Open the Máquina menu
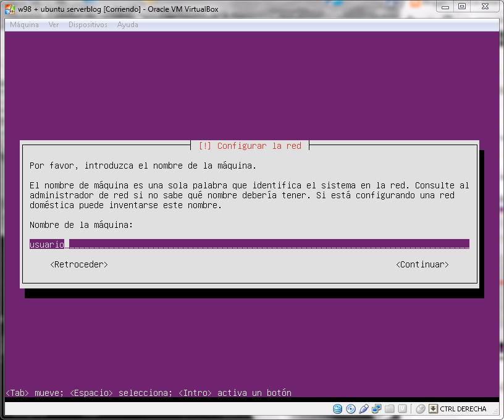Image resolution: width=504 pixels, height=420 pixels. tap(24, 25)
